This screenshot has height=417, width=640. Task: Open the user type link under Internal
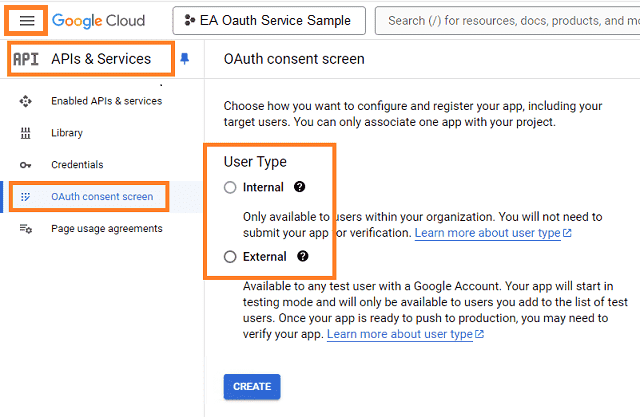(493, 233)
